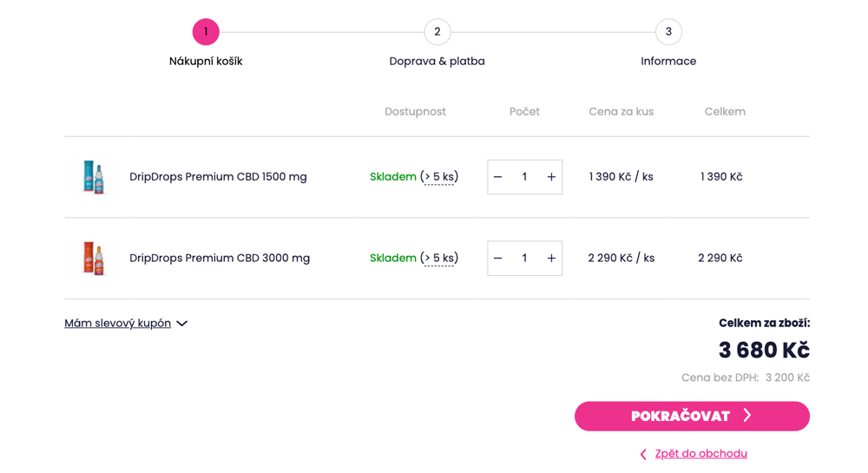The image size is (868, 473).
Task: Go to step 2 circle
Action: point(437,32)
